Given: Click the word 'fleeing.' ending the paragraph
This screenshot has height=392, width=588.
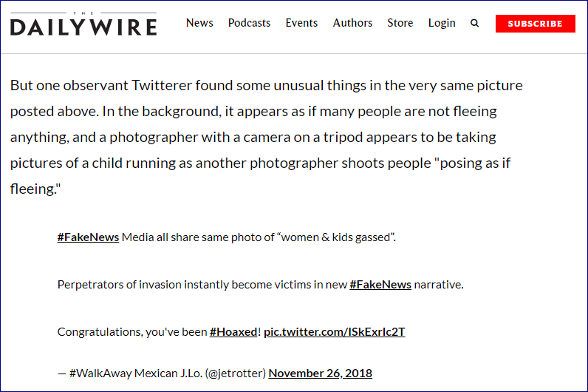Looking at the screenshot, I should tap(35, 189).
